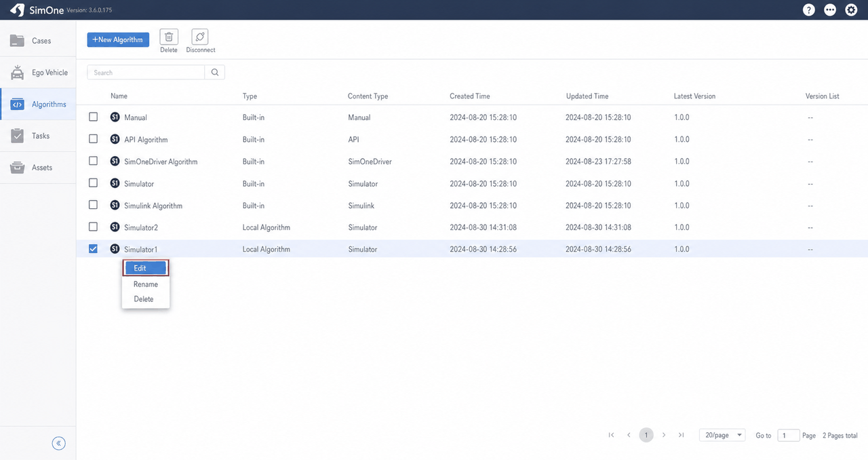
Task: Click the S1 icon beside API Algorithm
Action: [115, 139]
